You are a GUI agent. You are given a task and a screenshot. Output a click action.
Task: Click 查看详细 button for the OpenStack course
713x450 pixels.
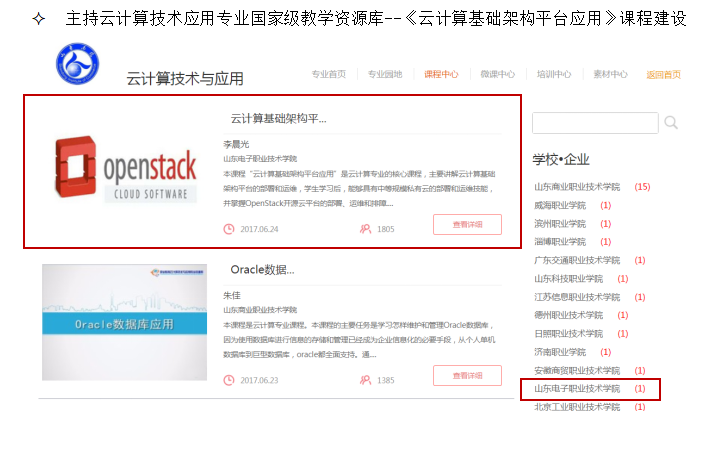coord(467,225)
